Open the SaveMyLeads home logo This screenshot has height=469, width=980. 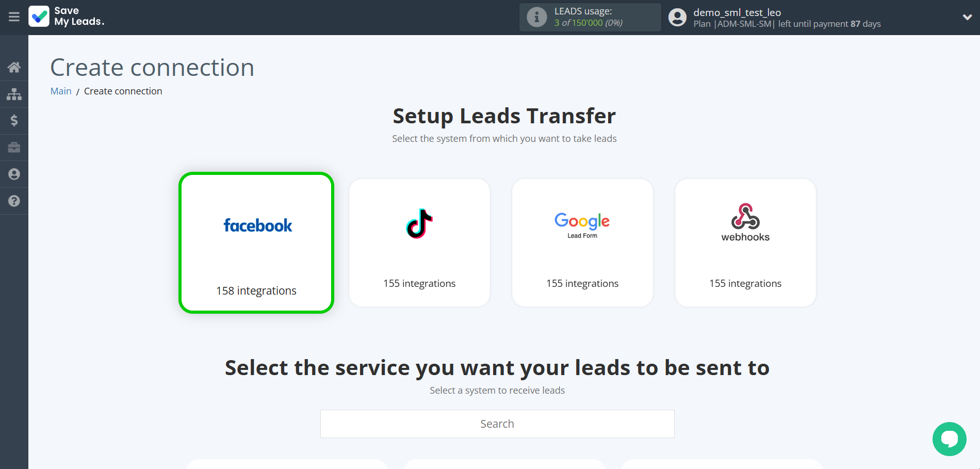pyautogui.click(x=66, y=17)
